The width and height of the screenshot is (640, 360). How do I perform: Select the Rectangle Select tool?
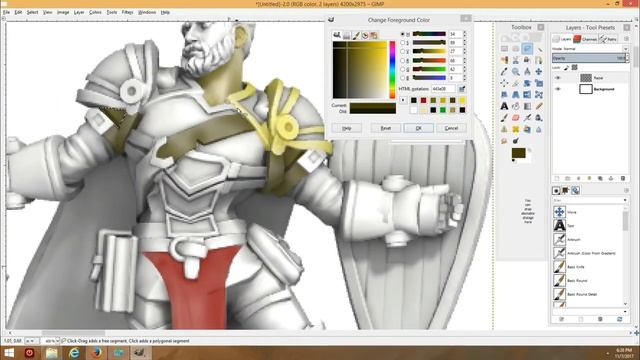[x=504, y=49]
